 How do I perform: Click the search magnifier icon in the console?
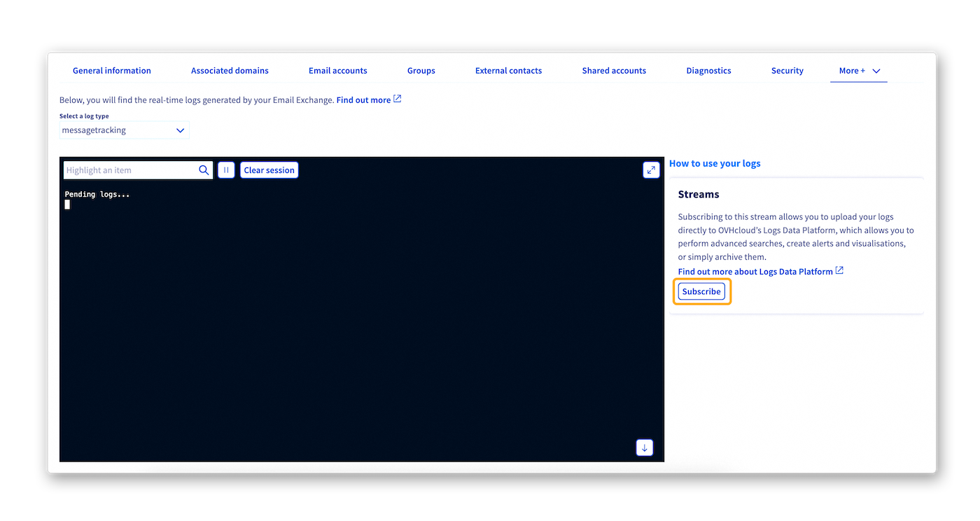tap(204, 169)
